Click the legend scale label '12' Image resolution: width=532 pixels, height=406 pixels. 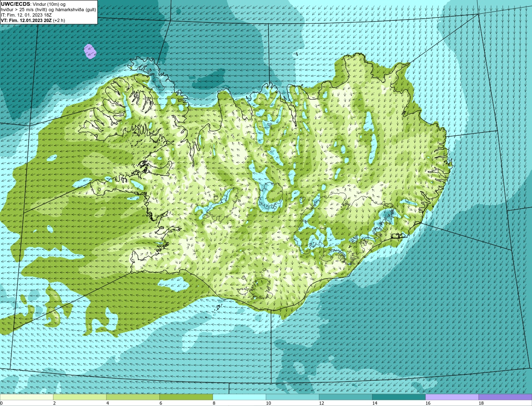click(322, 403)
